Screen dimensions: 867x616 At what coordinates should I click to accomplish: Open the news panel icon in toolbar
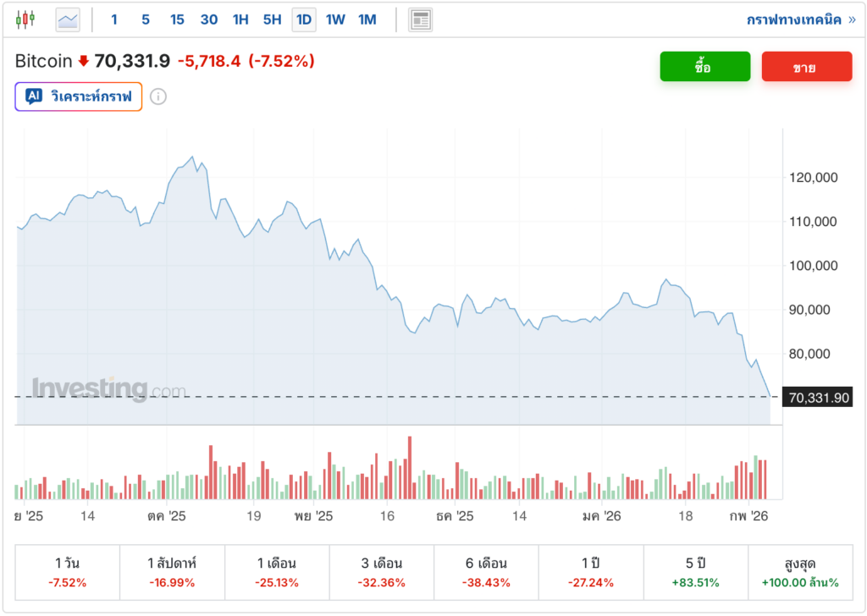[420, 19]
